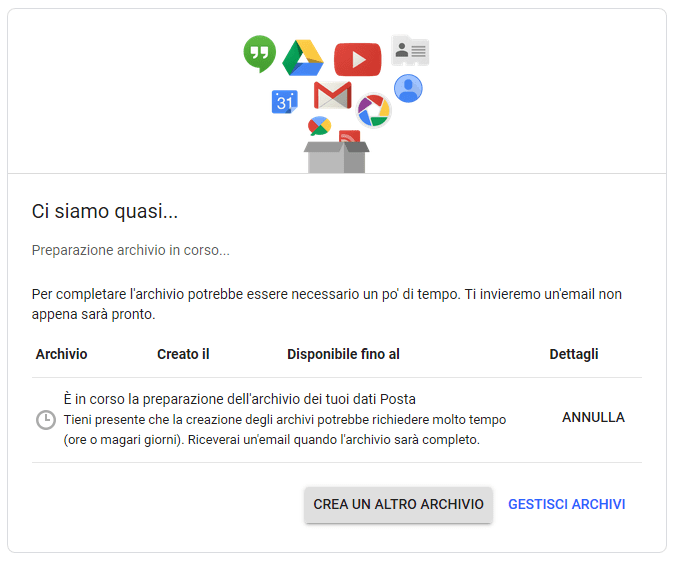Click the Google Buzz bubble icon
Screen dimensions: 676x563
(319, 125)
